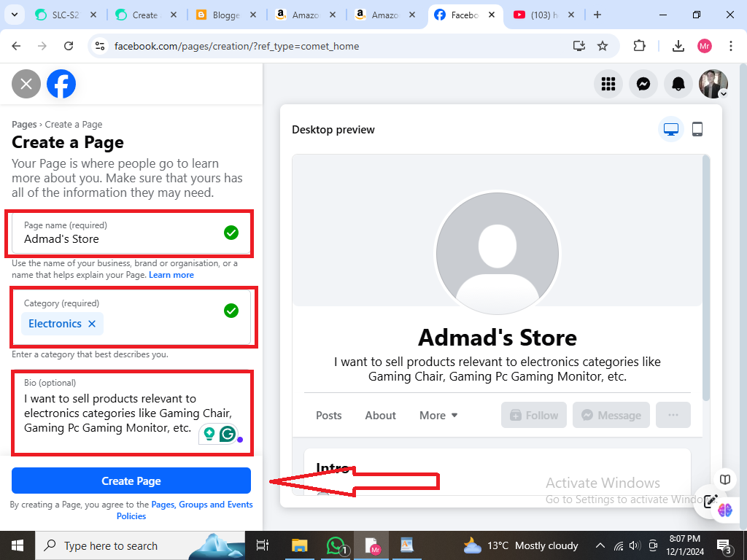Click the address bar URL

[237, 46]
